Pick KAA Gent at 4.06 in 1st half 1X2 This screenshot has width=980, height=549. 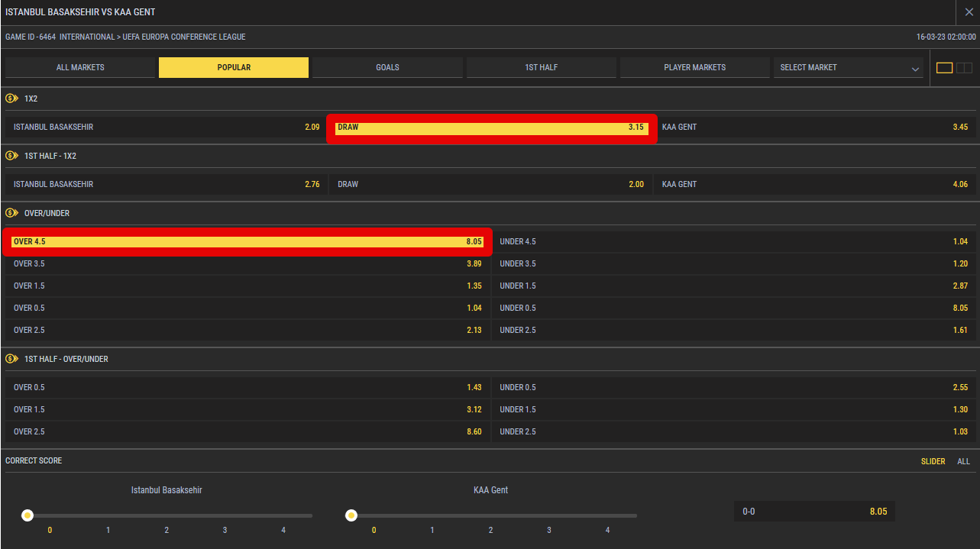(815, 184)
